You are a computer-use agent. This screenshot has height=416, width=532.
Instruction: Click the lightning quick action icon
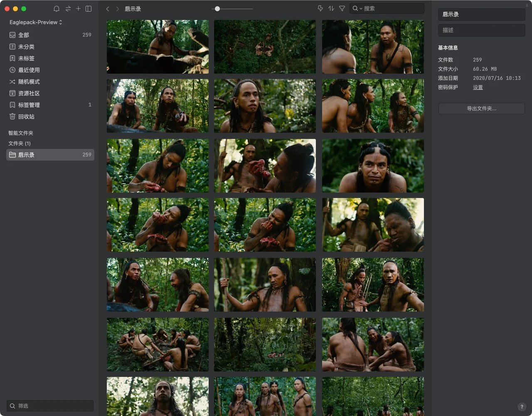[x=320, y=8]
